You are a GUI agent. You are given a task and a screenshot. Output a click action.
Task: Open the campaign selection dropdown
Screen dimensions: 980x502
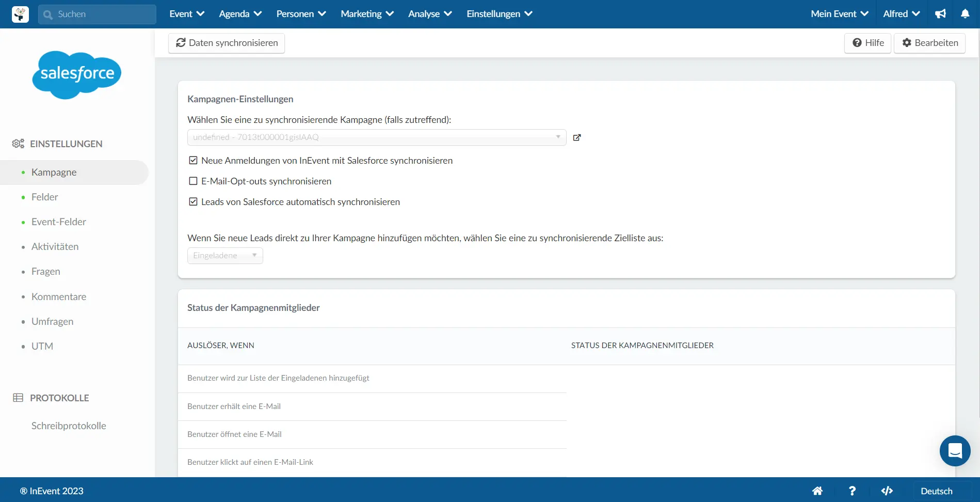377,137
